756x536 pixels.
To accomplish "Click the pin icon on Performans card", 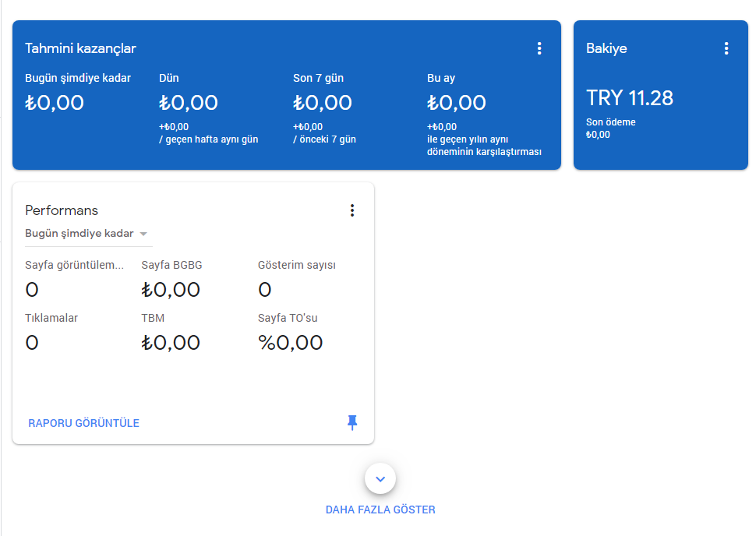I will [x=352, y=422].
